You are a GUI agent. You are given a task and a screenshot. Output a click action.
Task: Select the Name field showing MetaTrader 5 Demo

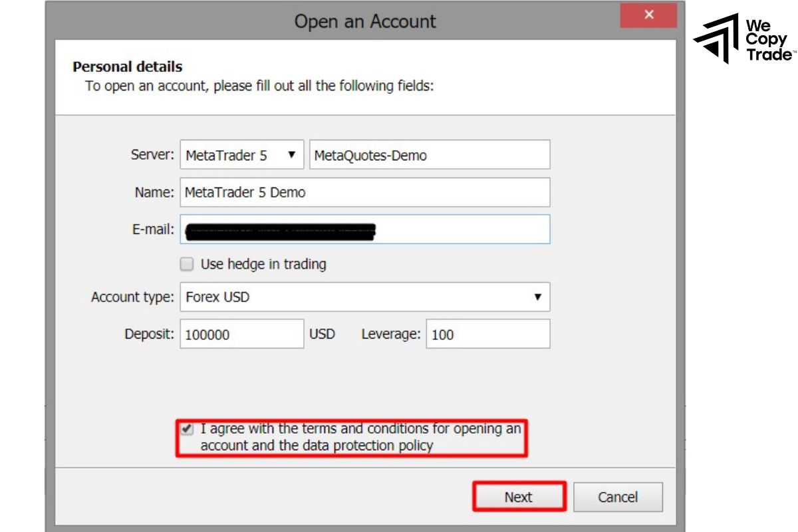point(364,192)
